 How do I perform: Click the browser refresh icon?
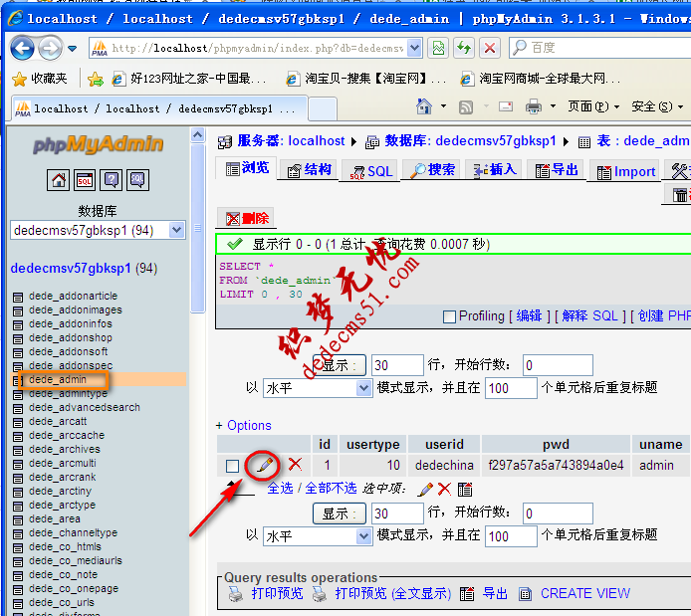click(464, 48)
